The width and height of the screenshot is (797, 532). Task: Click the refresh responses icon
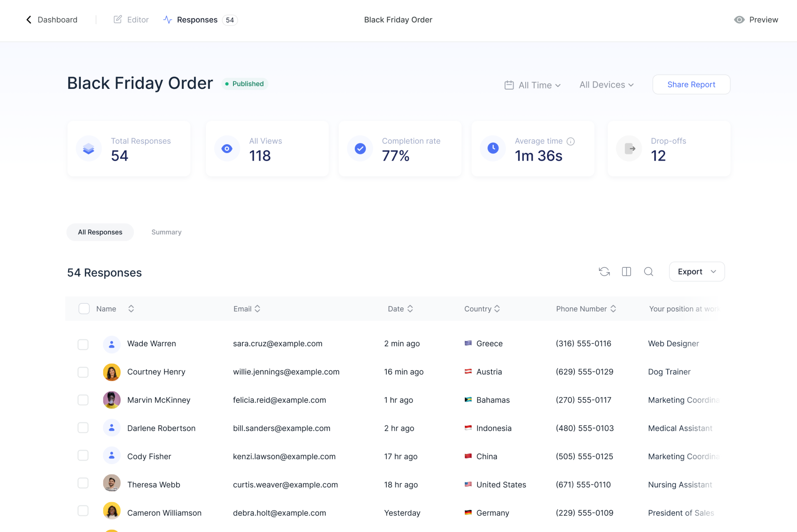pyautogui.click(x=604, y=271)
